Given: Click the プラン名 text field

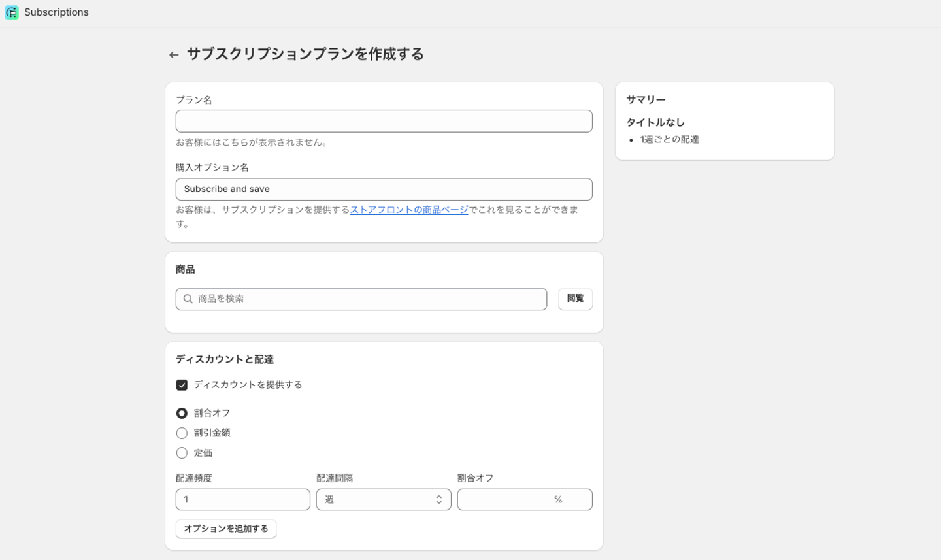Looking at the screenshot, I should click(x=384, y=122).
